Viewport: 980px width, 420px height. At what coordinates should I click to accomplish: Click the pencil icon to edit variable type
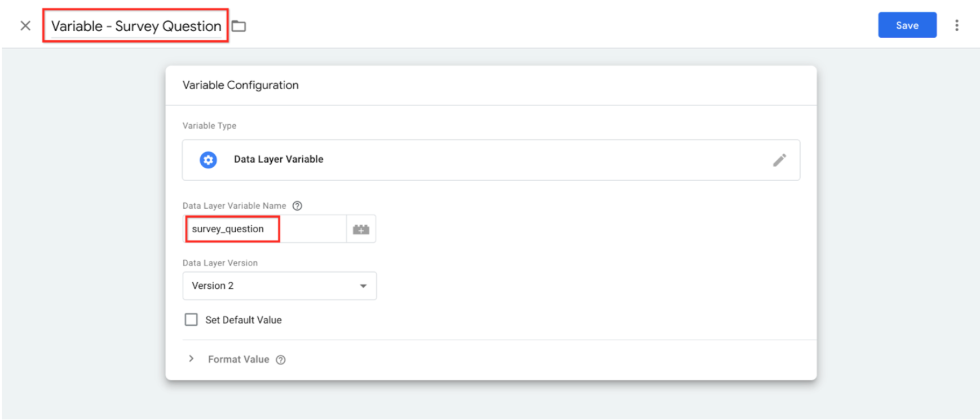[779, 160]
